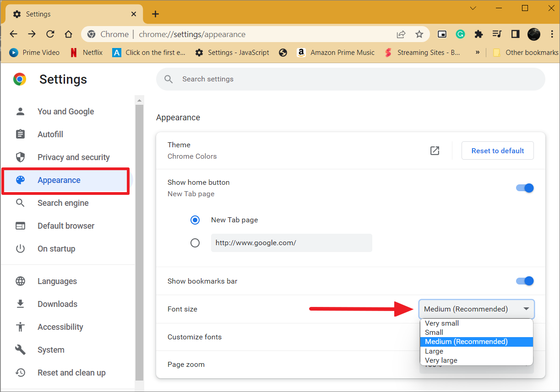The height and width of the screenshot is (392, 560).
Task: Select the custom URL radio button
Action: pyautogui.click(x=195, y=243)
